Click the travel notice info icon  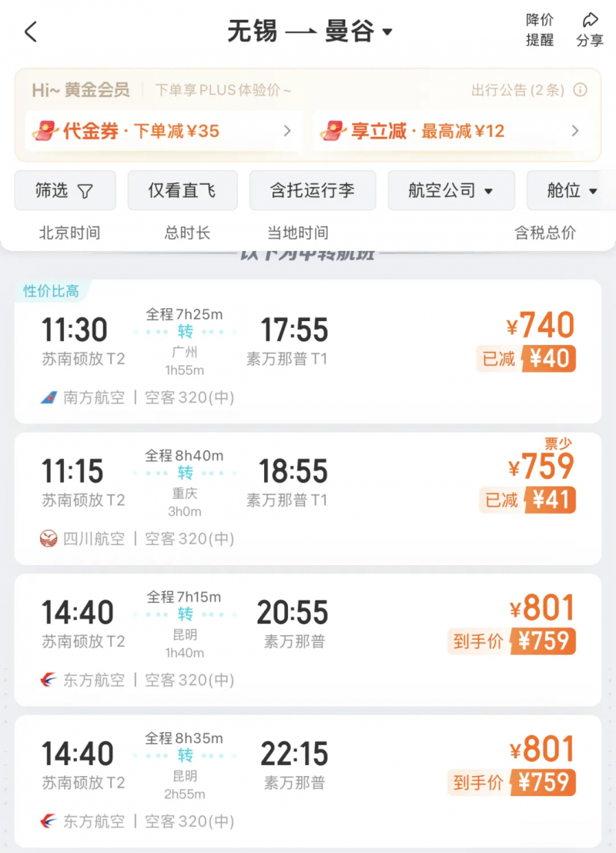(x=580, y=90)
